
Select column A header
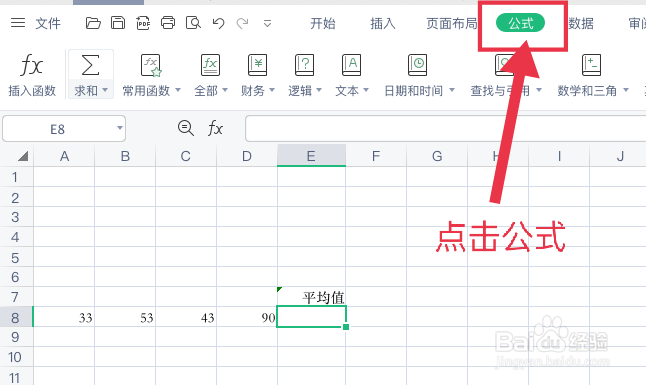(x=64, y=156)
